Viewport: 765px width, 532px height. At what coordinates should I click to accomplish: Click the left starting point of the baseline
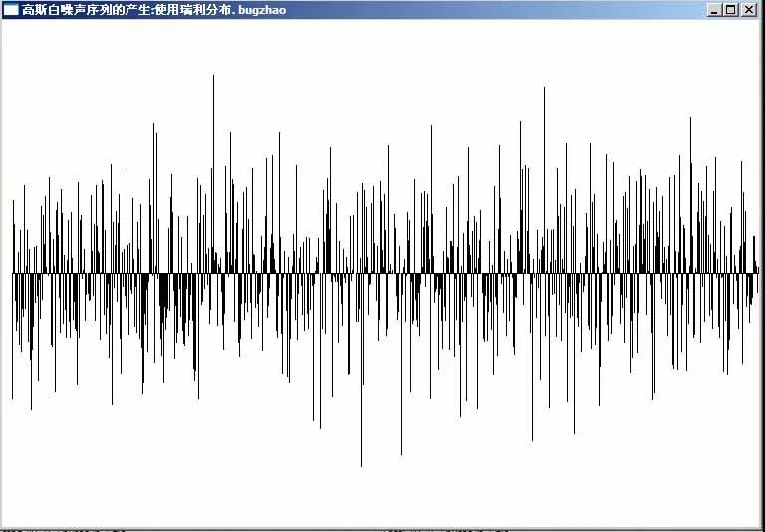pyautogui.click(x=13, y=273)
